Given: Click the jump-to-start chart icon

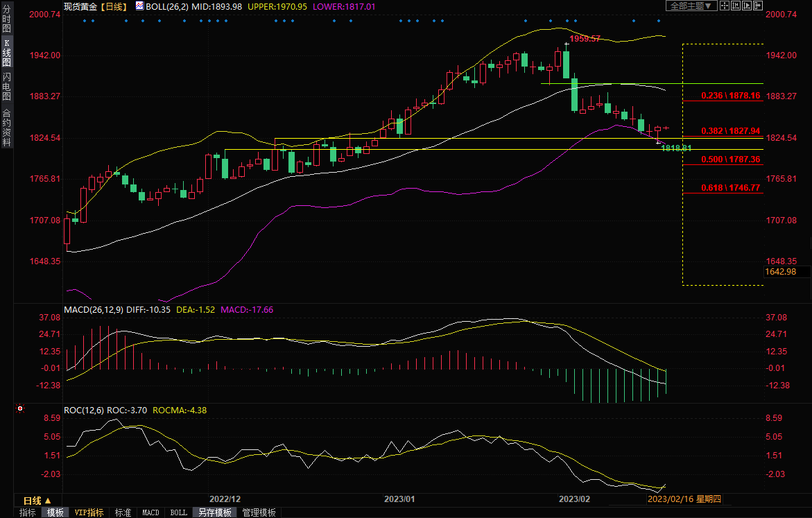Looking at the screenshot, I should tap(736, 6).
